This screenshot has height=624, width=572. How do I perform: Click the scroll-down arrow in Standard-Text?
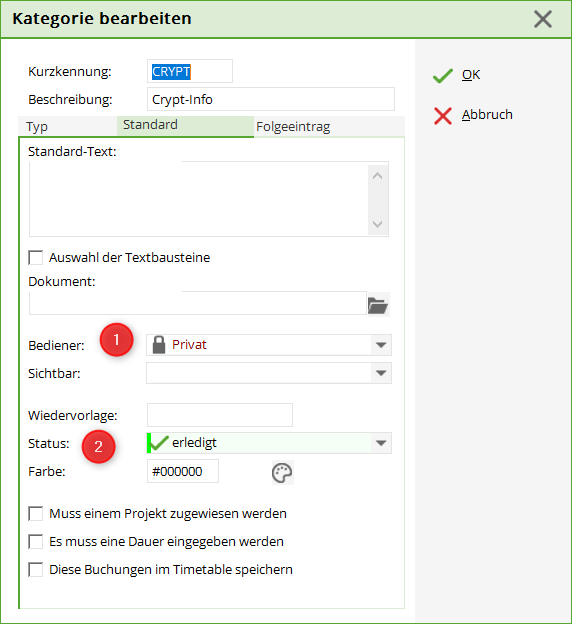click(x=377, y=224)
